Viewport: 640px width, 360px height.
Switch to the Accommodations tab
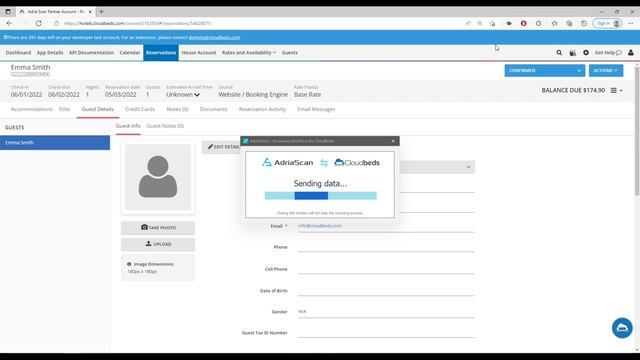[32, 109]
